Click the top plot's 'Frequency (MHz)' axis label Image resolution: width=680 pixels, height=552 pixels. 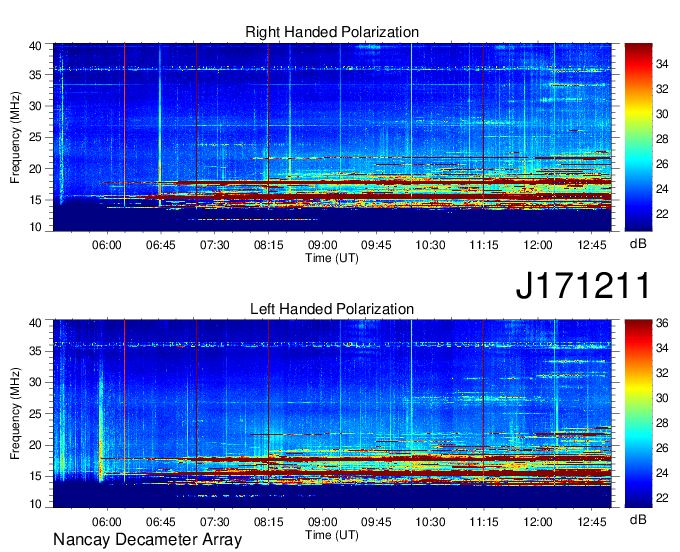(x=15, y=137)
